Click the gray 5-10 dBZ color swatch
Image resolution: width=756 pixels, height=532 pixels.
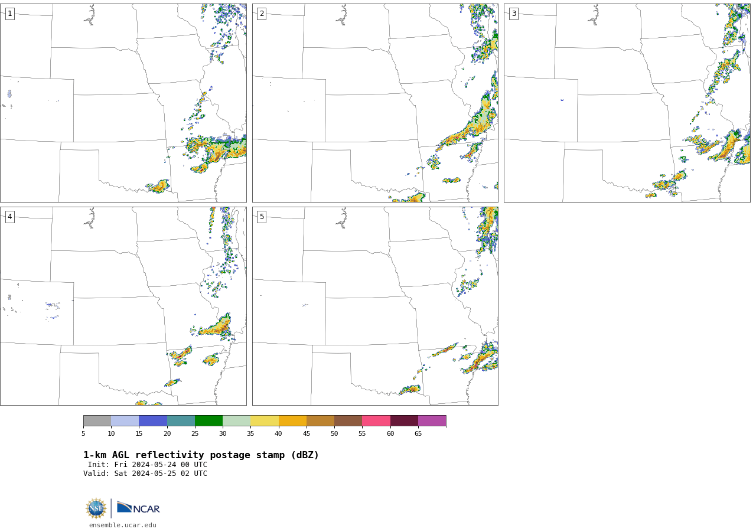pos(97,421)
